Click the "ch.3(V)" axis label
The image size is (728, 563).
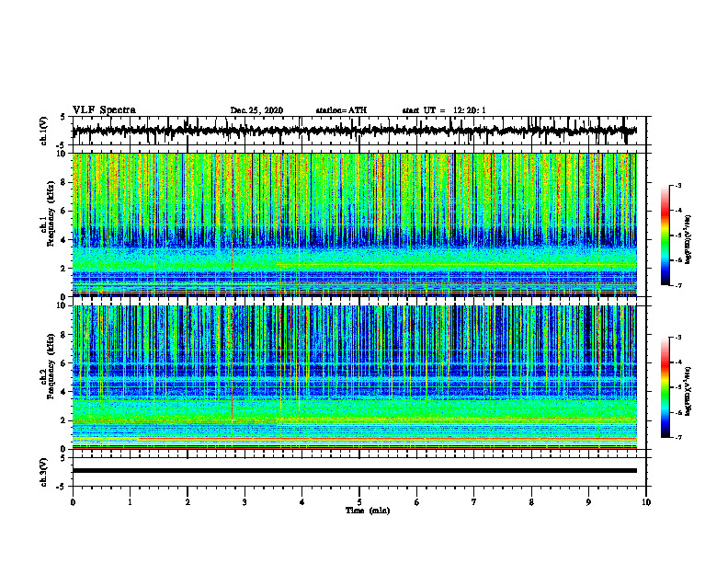[x=44, y=472]
